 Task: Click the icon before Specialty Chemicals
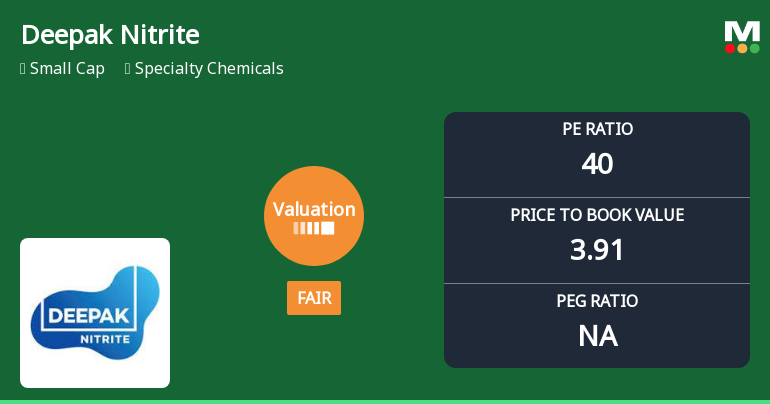[128, 69]
